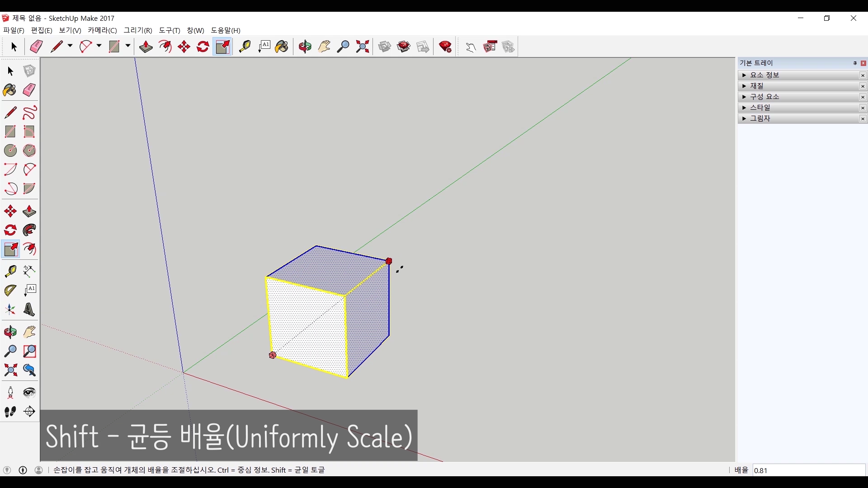This screenshot has width=868, height=488.
Task: Open the 도구(T) menu
Action: tap(169, 30)
